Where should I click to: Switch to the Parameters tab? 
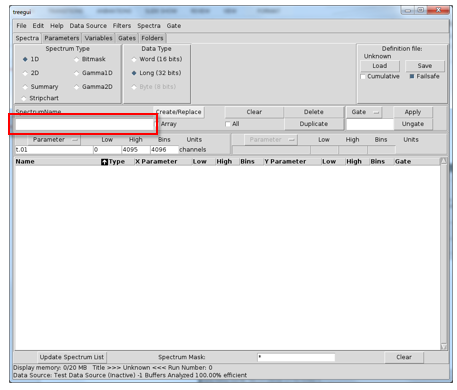point(62,38)
